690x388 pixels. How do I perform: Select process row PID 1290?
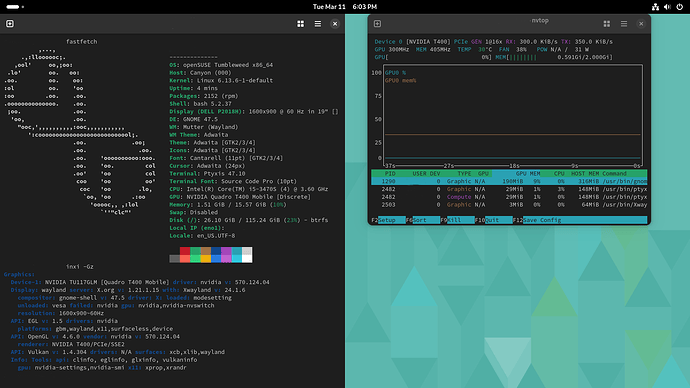[x=509, y=181]
